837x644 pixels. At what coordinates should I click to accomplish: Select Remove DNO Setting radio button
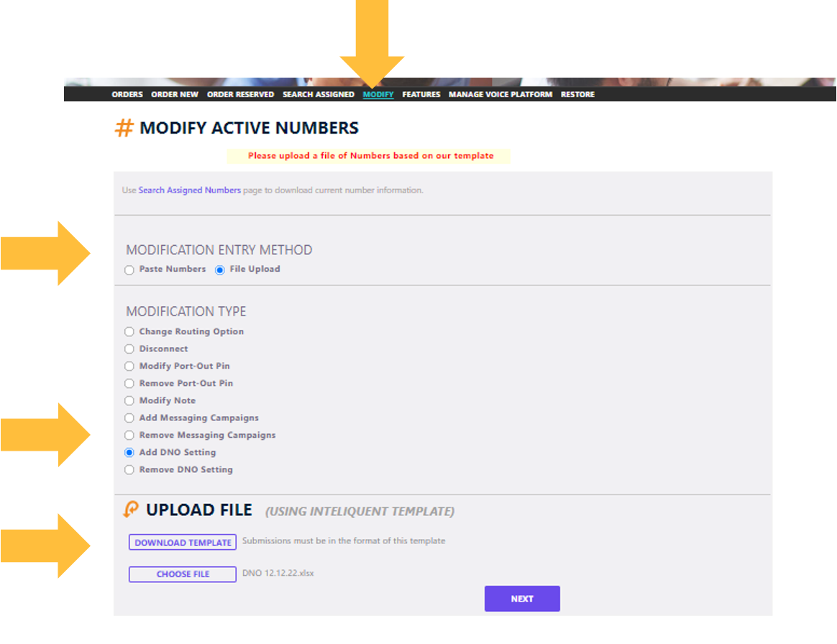click(x=129, y=470)
